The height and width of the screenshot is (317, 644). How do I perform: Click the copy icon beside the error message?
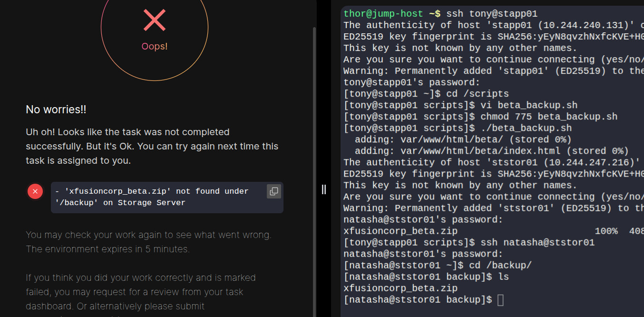click(x=273, y=191)
